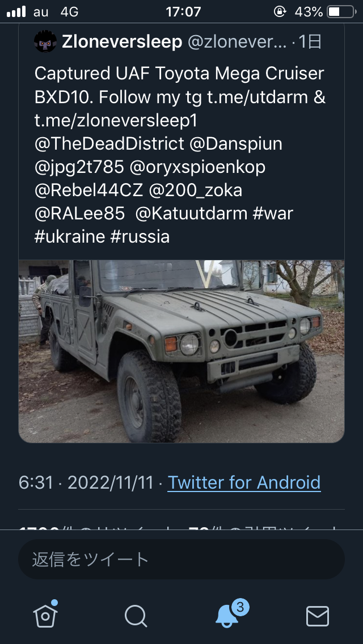Tap the battery indicator in status bar
Viewport: 363px width, 644px height.
coord(340,11)
